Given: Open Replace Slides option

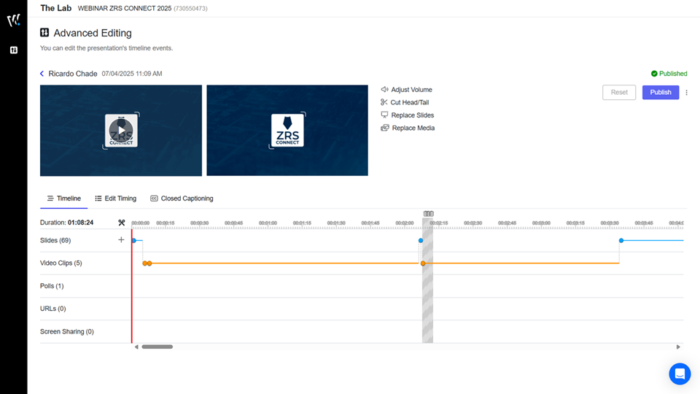Looking at the screenshot, I should [x=407, y=115].
